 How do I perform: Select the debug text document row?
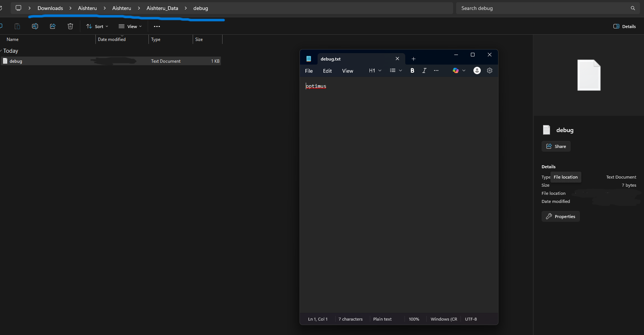[111, 61]
